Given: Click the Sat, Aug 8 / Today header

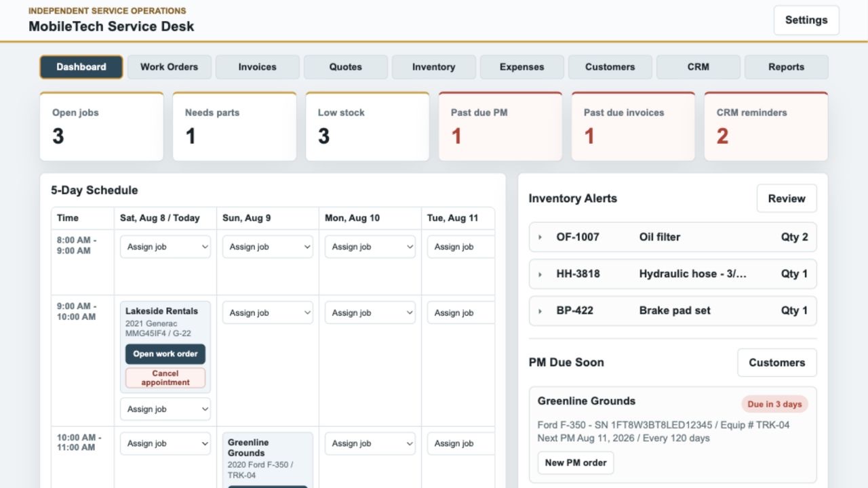Looking at the screenshot, I should 160,218.
